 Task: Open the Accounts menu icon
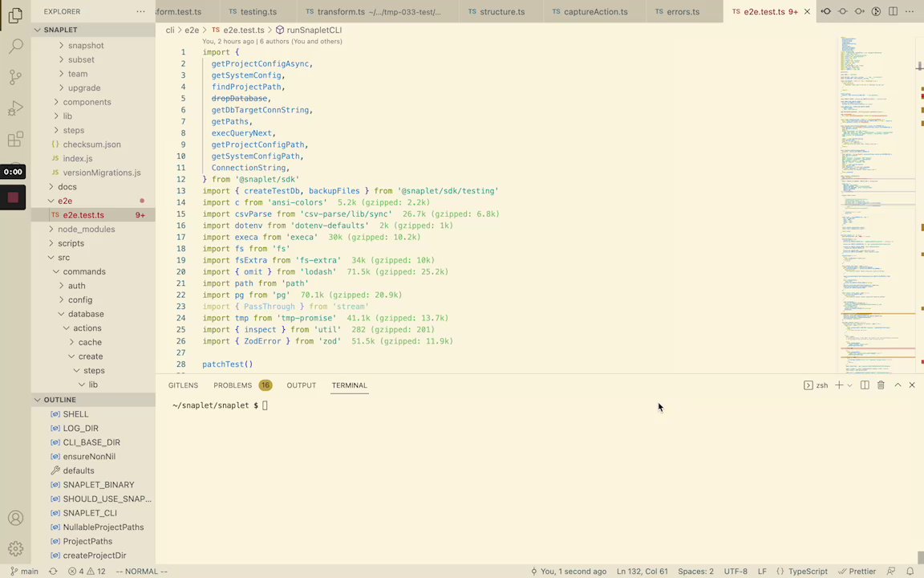(x=16, y=518)
